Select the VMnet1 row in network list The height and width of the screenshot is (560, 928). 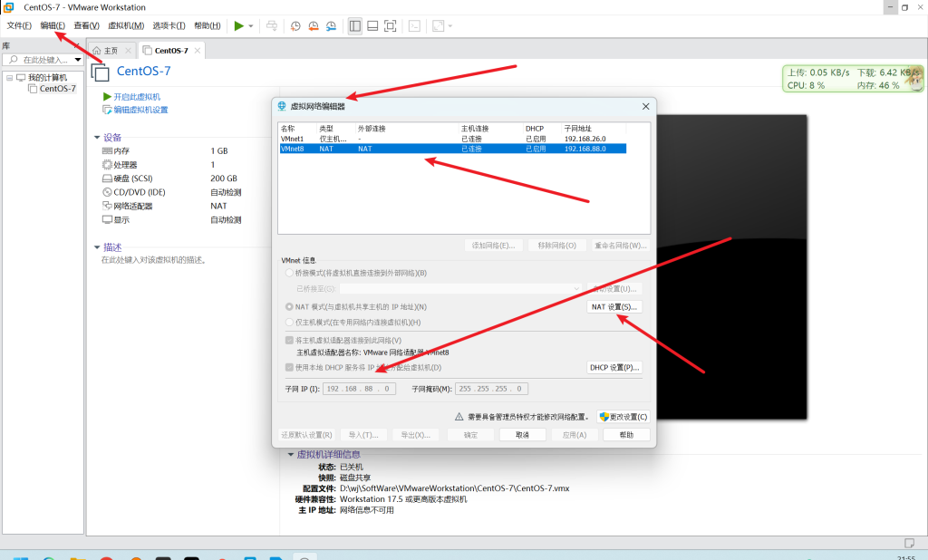click(x=453, y=139)
